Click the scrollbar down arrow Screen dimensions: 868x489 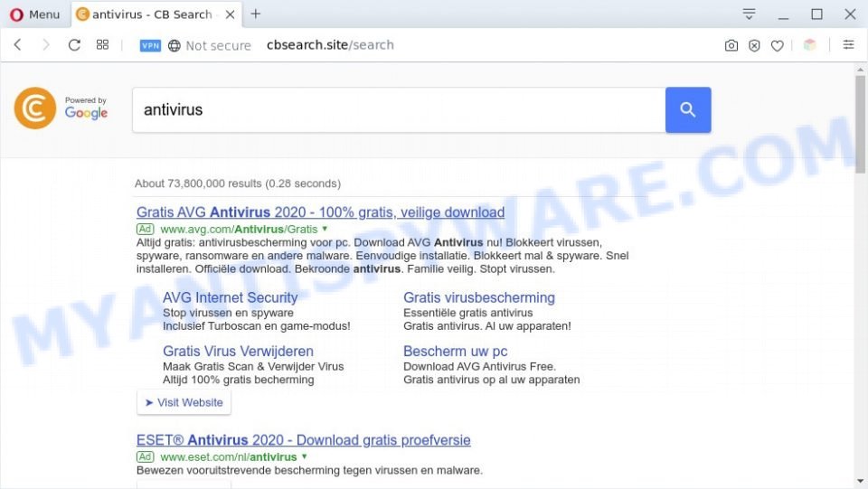(860, 481)
